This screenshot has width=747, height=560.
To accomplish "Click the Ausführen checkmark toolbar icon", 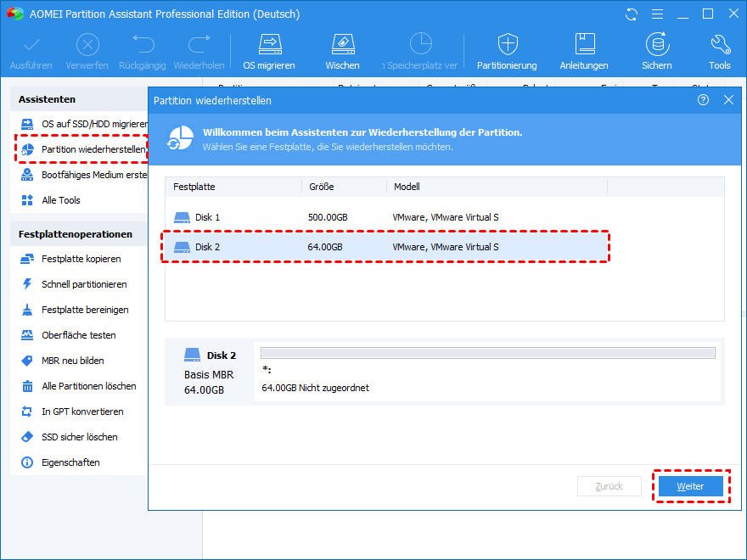I will point(31,46).
